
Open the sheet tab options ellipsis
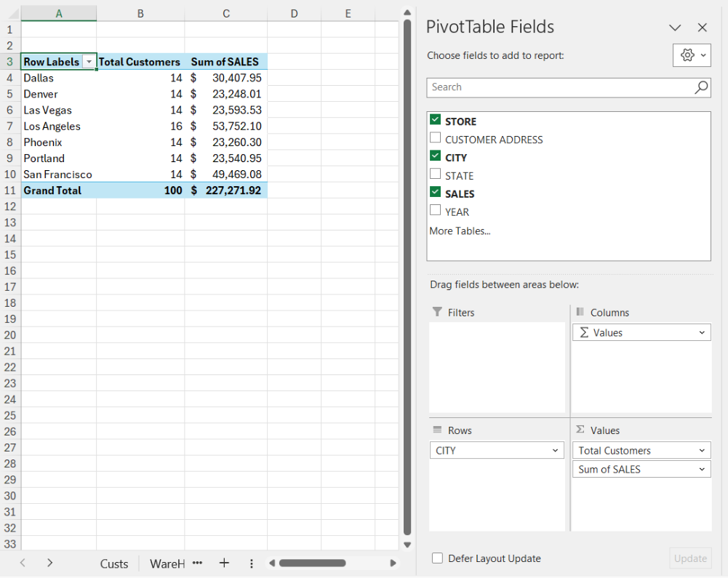(197, 563)
